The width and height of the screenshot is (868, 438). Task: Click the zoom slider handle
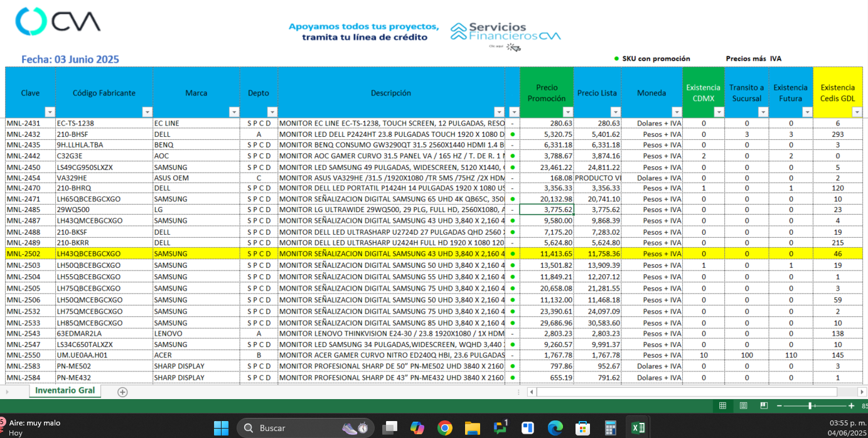pos(810,406)
